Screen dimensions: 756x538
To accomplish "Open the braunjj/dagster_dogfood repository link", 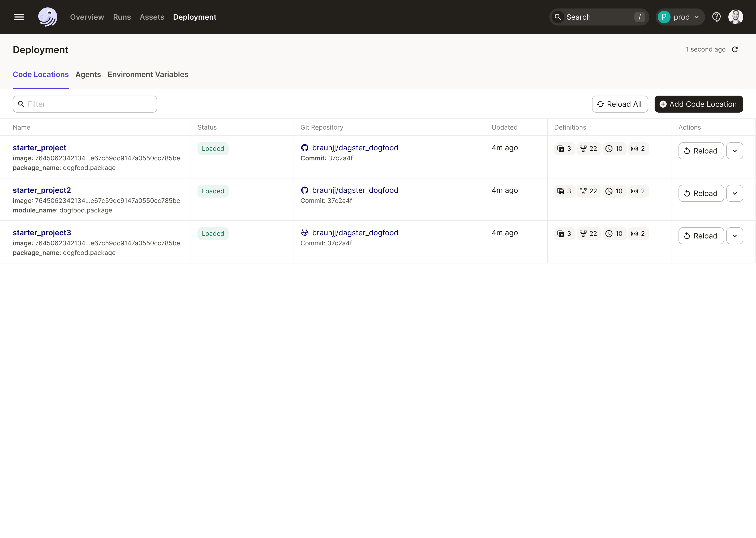I will point(355,148).
